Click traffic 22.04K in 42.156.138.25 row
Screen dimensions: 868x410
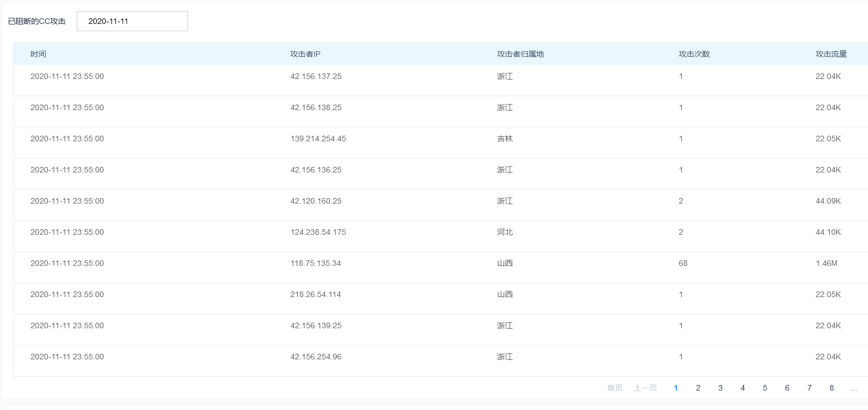point(828,107)
